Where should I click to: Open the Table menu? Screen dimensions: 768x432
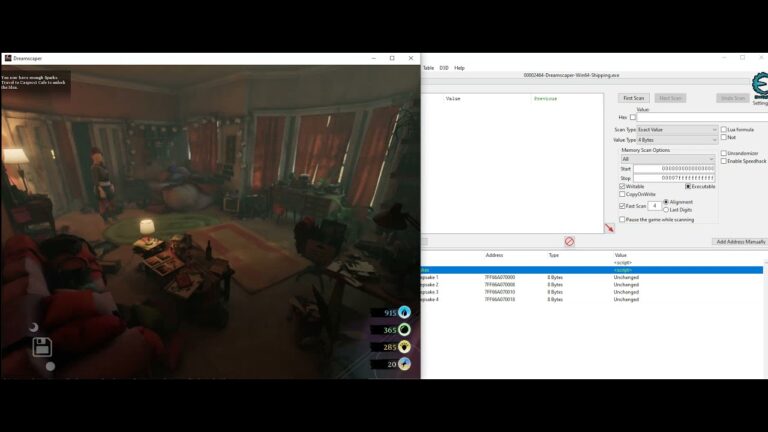pos(428,68)
